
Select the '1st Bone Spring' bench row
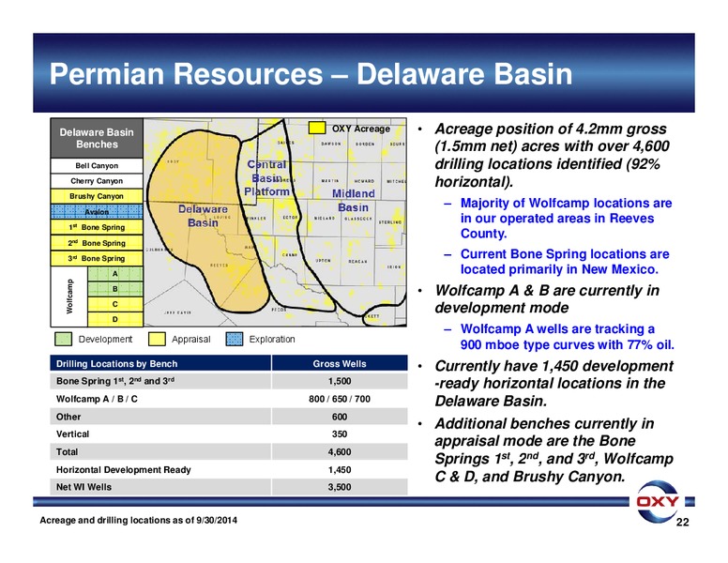97,227
